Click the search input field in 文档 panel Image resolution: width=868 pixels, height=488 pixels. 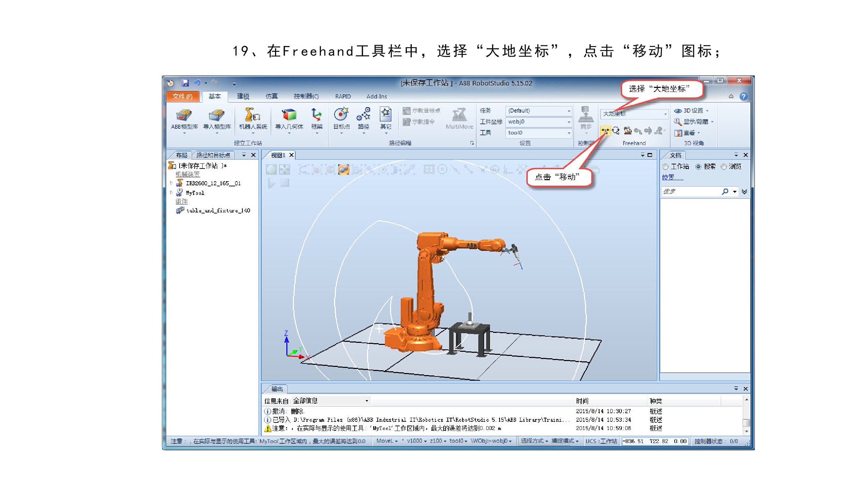pos(690,191)
